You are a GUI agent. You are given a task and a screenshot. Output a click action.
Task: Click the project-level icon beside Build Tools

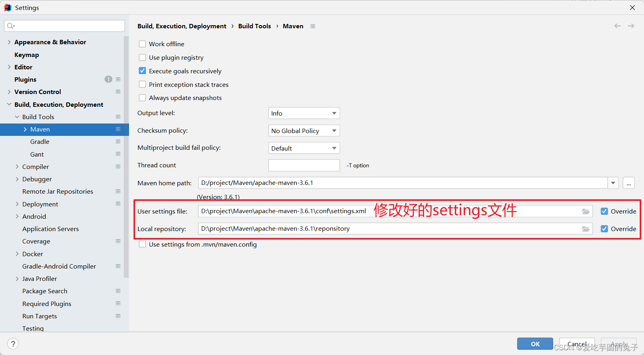pyautogui.click(x=118, y=117)
